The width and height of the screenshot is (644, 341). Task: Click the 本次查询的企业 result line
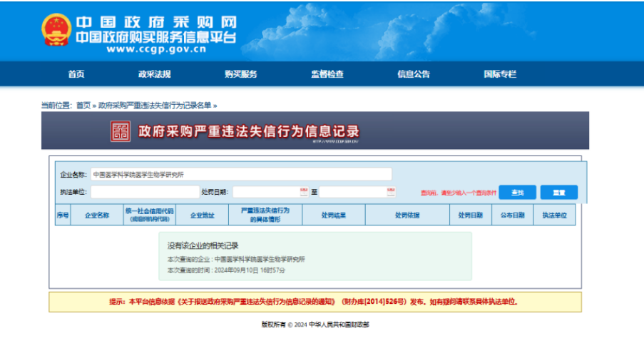tap(236, 259)
